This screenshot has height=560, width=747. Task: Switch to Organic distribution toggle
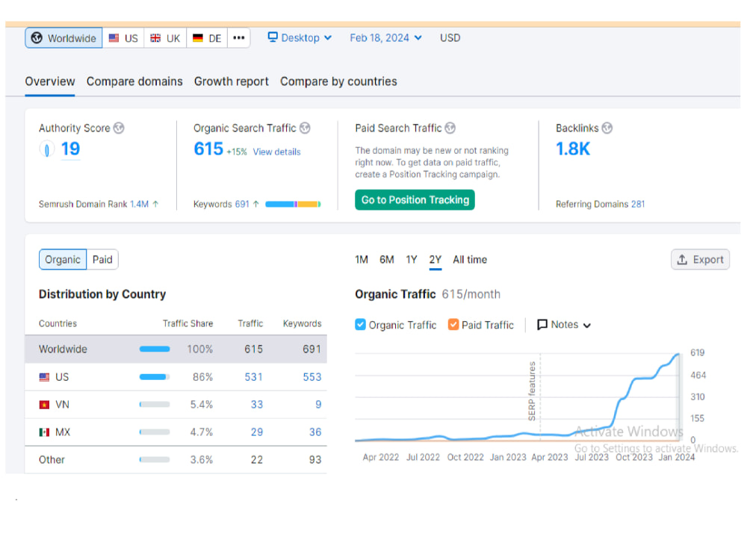tap(63, 260)
